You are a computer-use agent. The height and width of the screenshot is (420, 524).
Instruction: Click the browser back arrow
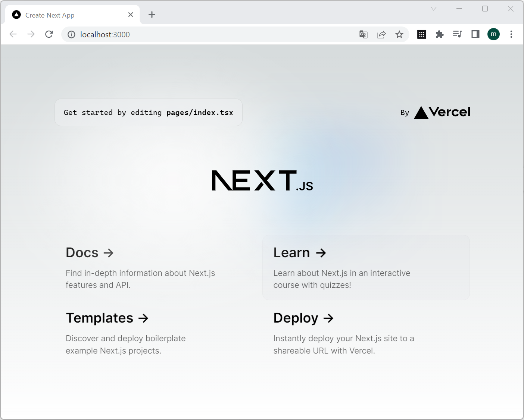[13, 34]
